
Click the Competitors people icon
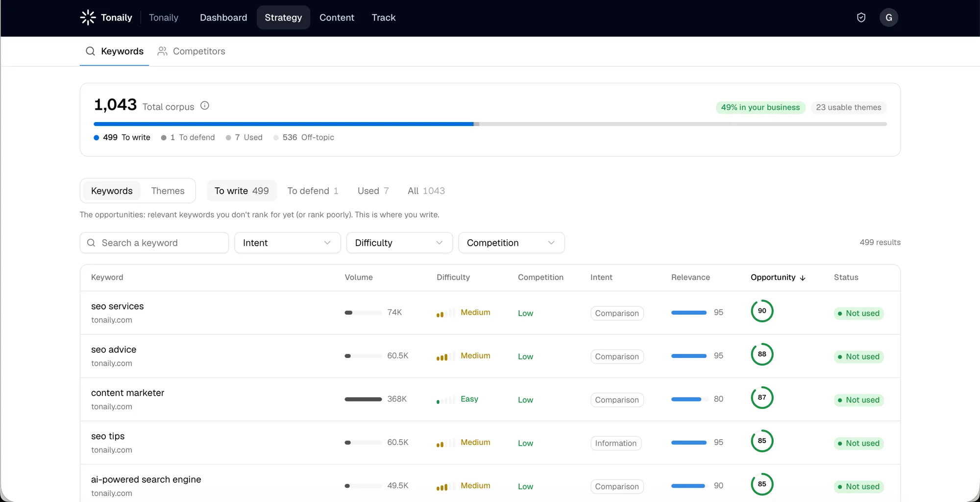162,51
